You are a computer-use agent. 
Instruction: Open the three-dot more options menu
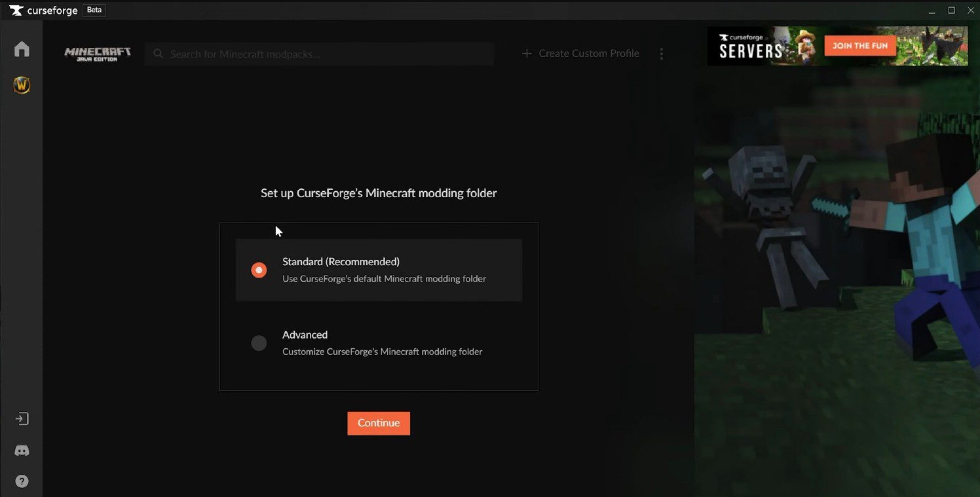[662, 54]
